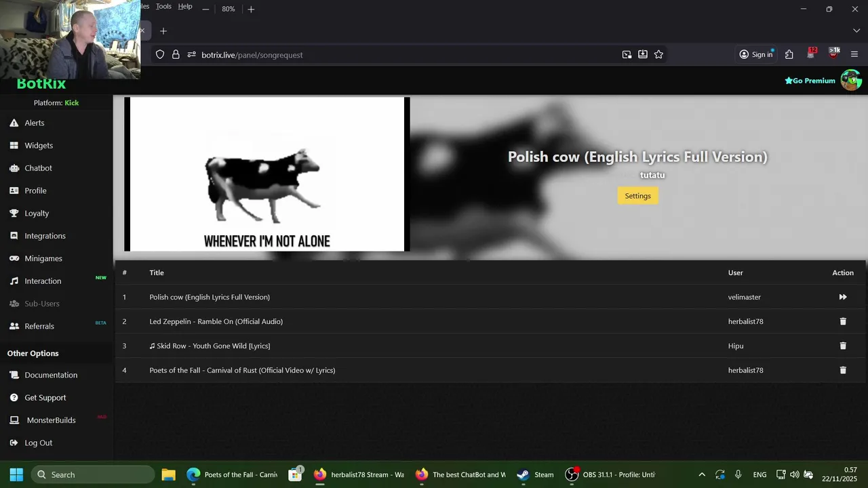
Task: Click user velimaster in row 1
Action: (x=745, y=297)
